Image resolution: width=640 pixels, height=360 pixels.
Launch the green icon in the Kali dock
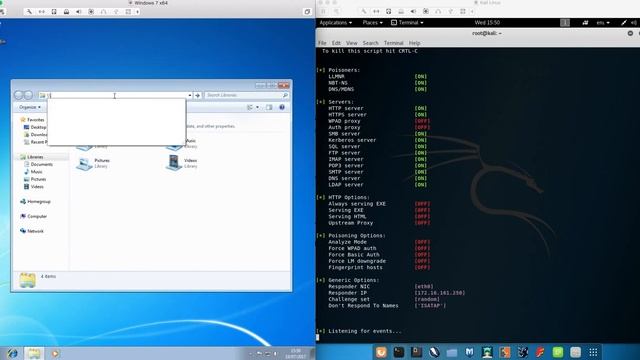[558, 352]
